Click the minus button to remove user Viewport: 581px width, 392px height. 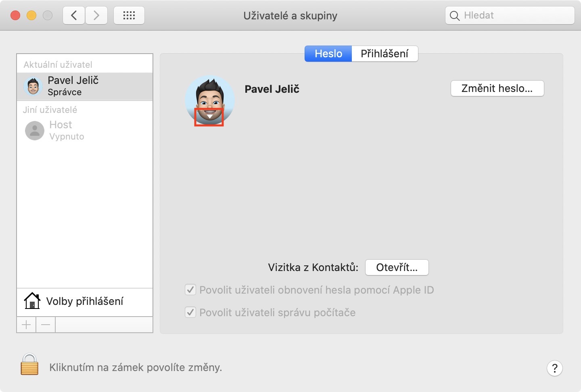pyautogui.click(x=46, y=325)
